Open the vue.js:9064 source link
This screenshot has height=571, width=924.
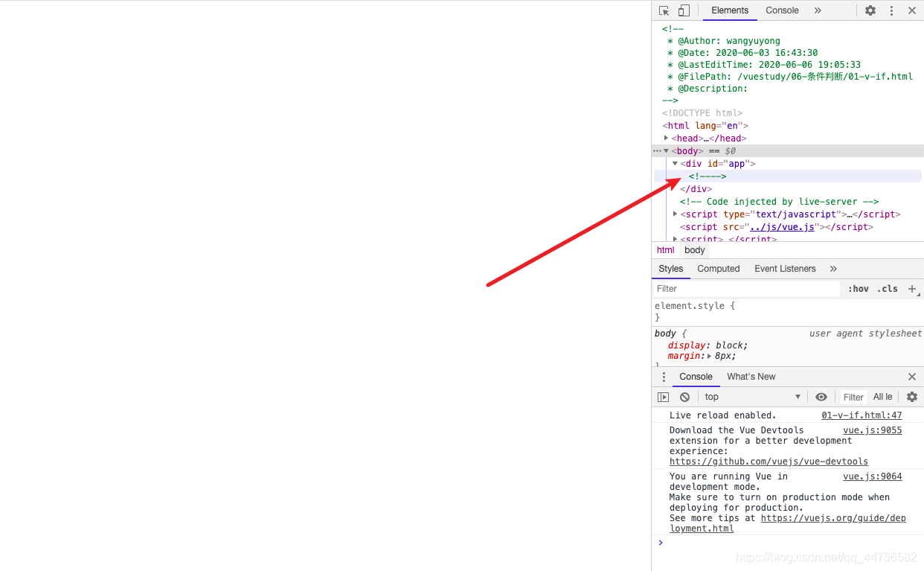(872, 476)
